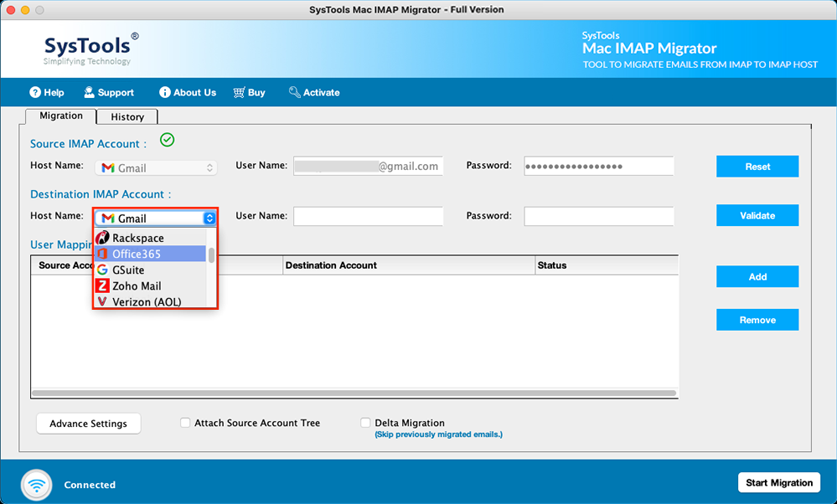837x504 pixels.
Task: Click the red window close button
Action: click(x=11, y=9)
